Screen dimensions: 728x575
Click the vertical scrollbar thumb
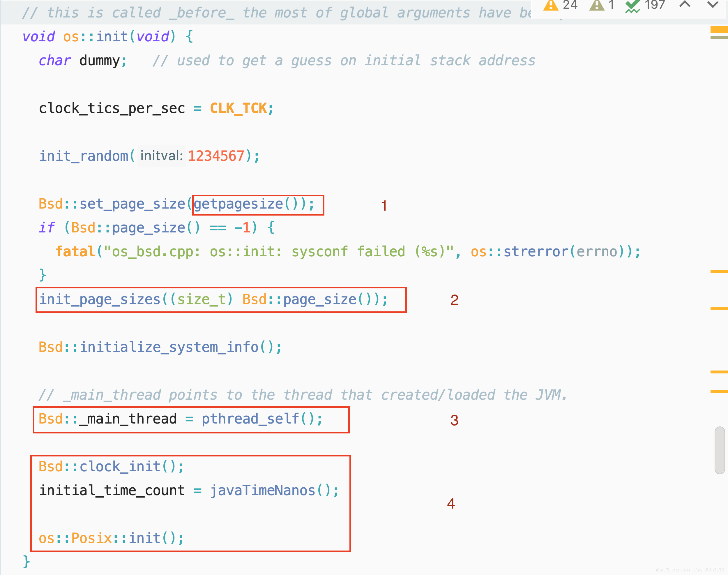pyautogui.click(x=720, y=450)
